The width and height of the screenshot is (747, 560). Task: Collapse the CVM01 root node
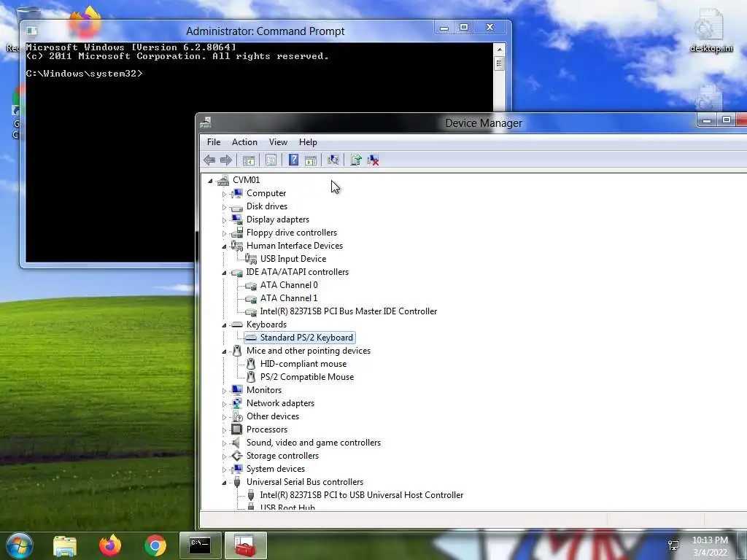[210, 181]
